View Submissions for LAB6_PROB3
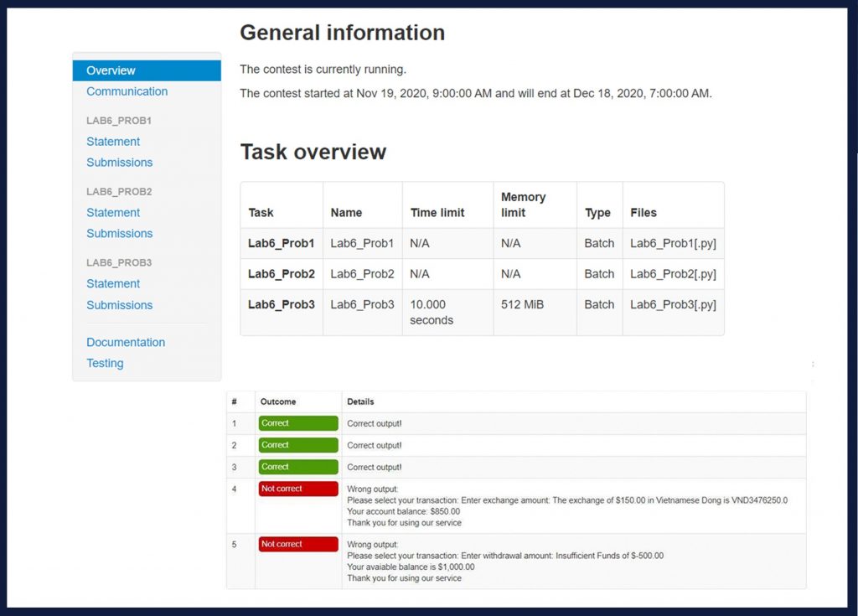The height and width of the screenshot is (616, 858). click(120, 305)
